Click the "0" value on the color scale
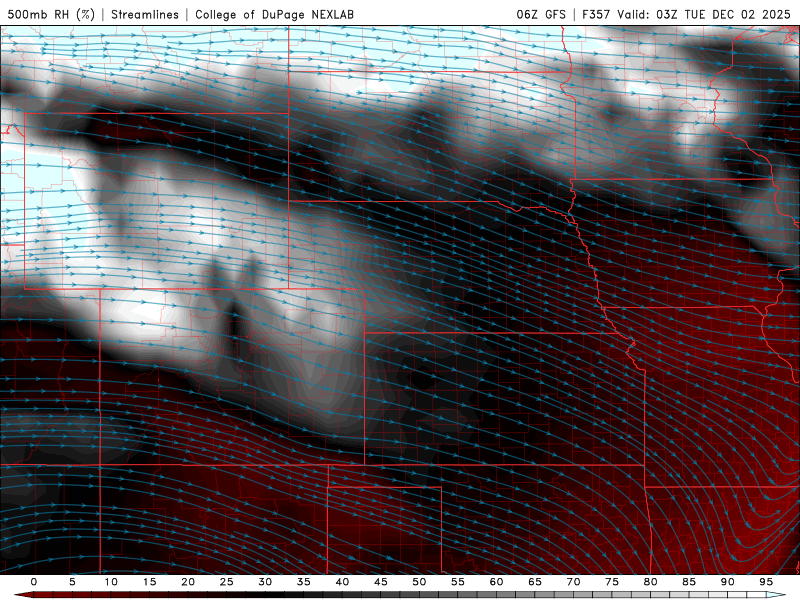This screenshot has height=600, width=800. tap(34, 582)
